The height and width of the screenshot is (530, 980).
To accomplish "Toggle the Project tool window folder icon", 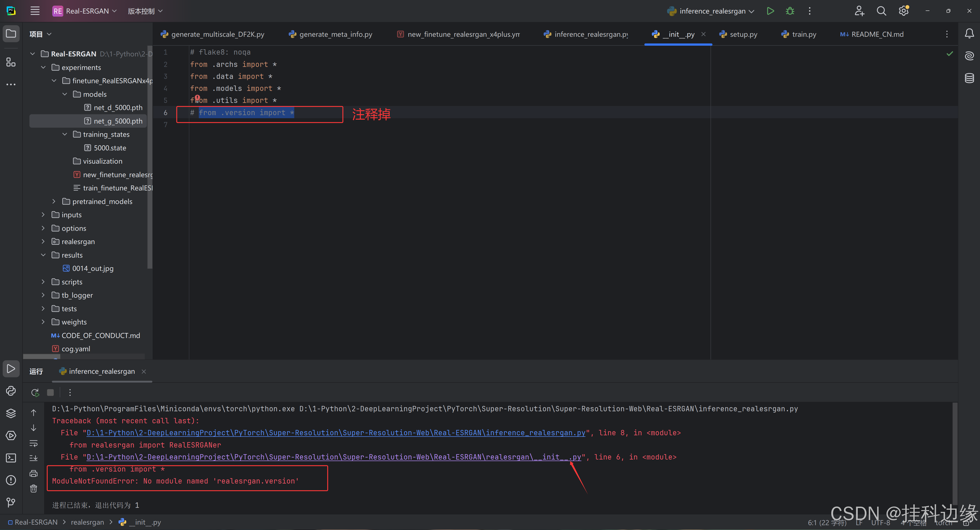I will pos(11,34).
